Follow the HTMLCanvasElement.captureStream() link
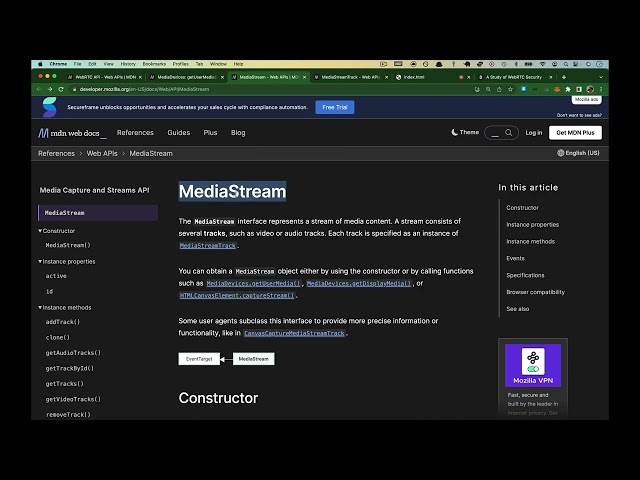Image resolution: width=640 pixels, height=480 pixels. (237, 296)
